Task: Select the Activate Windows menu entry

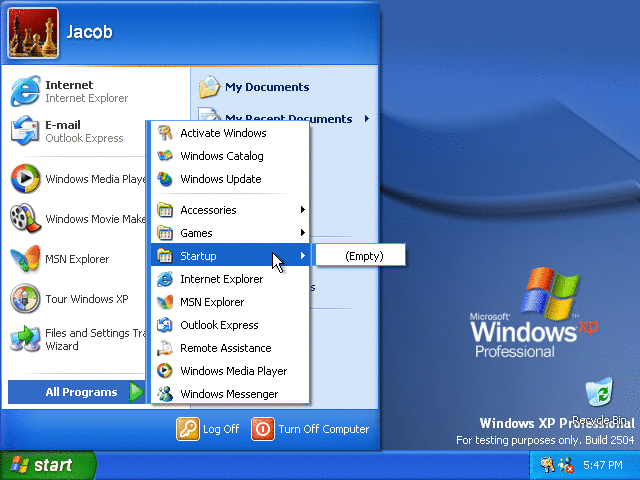Action: pyautogui.click(x=230, y=133)
